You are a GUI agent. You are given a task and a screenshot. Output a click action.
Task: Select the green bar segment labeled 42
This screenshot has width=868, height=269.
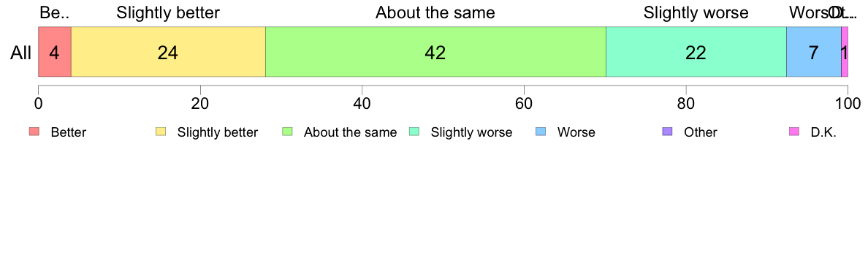435,52
